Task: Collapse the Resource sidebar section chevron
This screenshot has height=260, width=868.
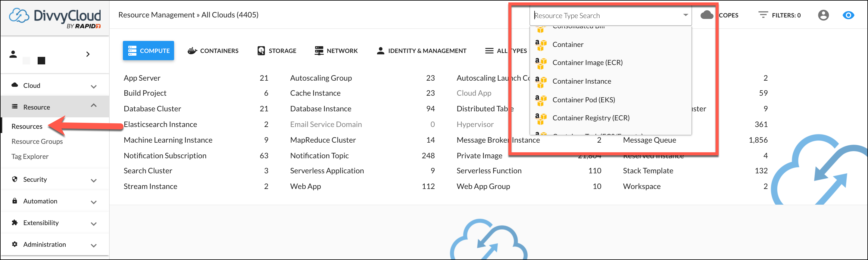Action: click(x=94, y=105)
